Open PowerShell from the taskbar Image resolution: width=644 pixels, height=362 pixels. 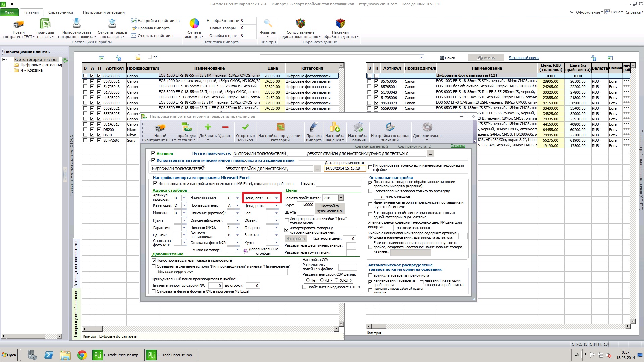pos(49,355)
